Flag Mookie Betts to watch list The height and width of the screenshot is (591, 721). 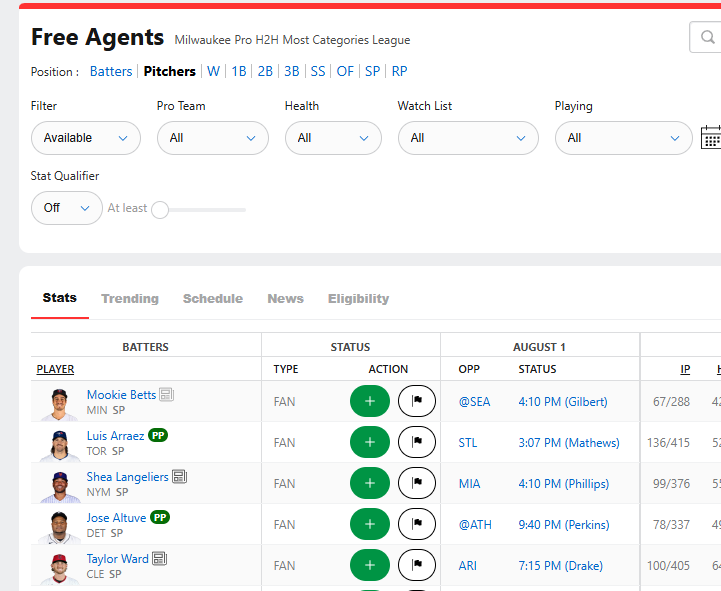(417, 401)
